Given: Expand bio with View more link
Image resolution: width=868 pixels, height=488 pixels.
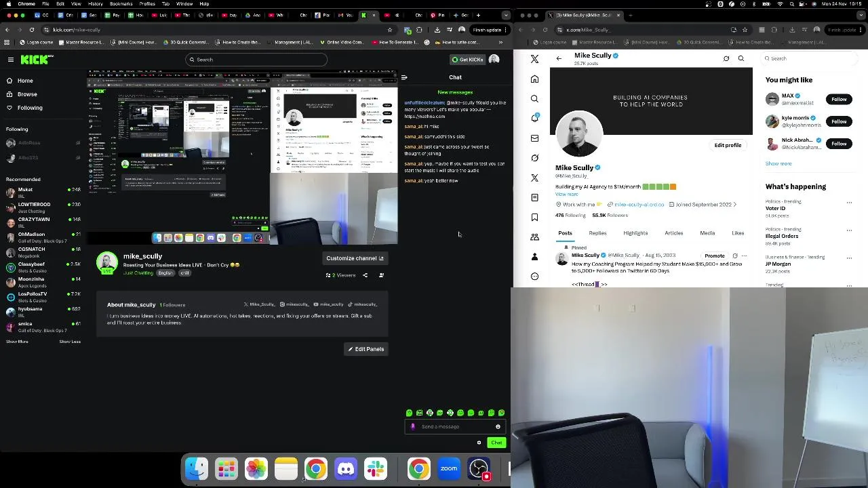Looking at the screenshot, I should [x=567, y=195].
